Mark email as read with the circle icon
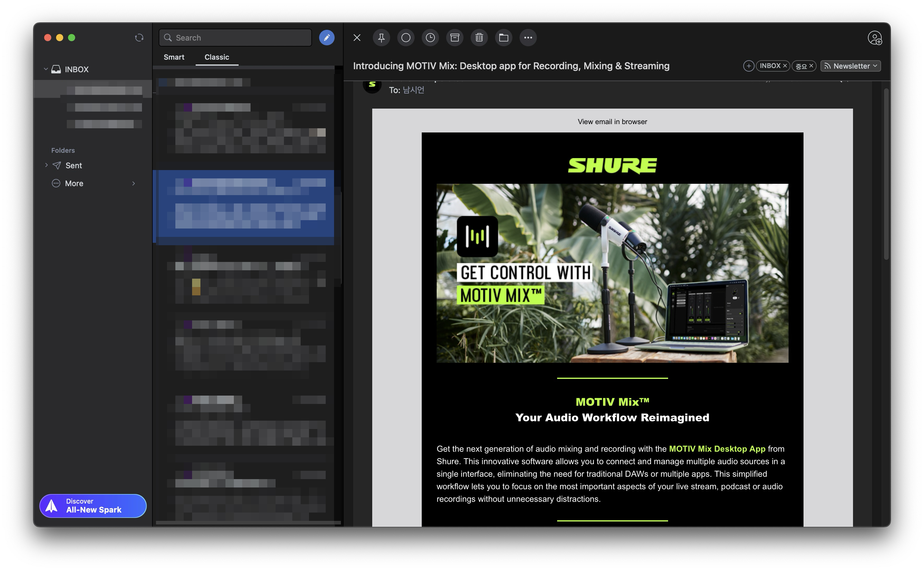Screen dimensions: 924x571 point(406,37)
